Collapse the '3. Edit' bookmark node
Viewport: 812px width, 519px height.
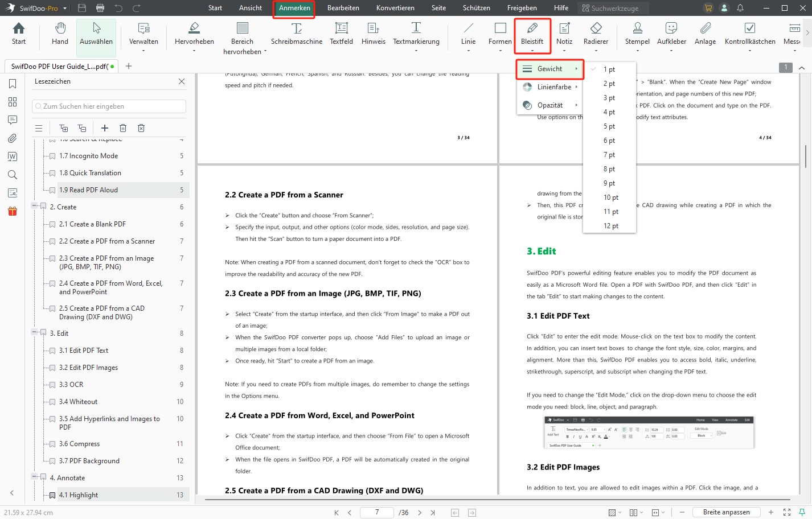tap(35, 333)
